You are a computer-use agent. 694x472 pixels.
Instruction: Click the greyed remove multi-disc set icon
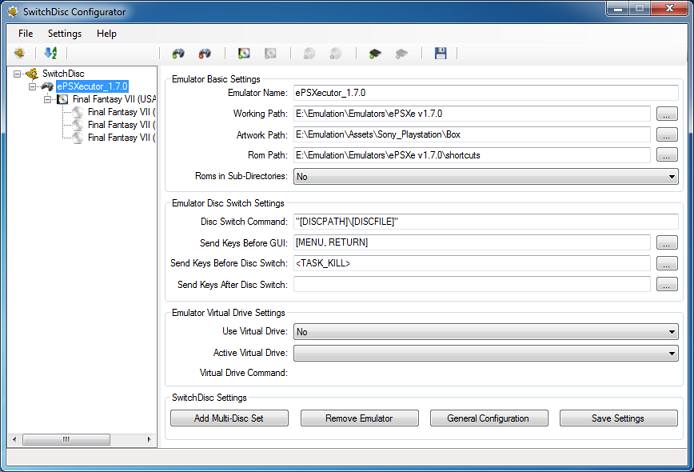tap(270, 54)
